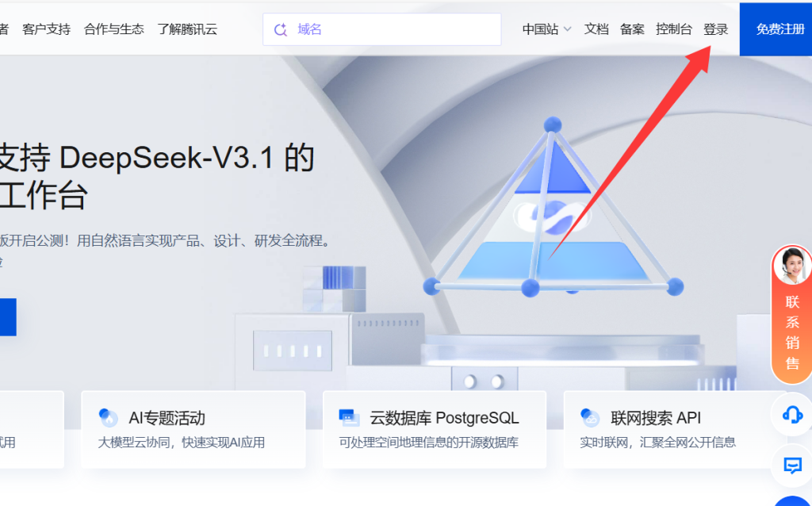Expand the 中国站 region dropdown
The width and height of the screenshot is (812, 506).
click(x=546, y=29)
